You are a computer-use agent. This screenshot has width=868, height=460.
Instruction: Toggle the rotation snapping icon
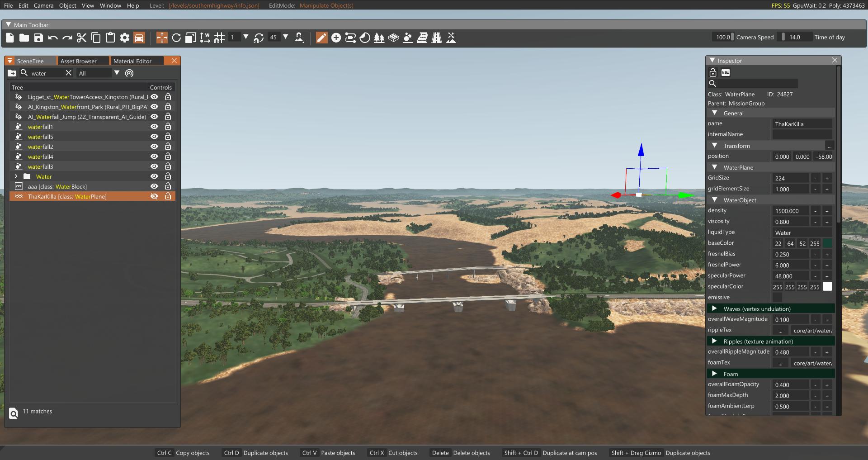[259, 38]
